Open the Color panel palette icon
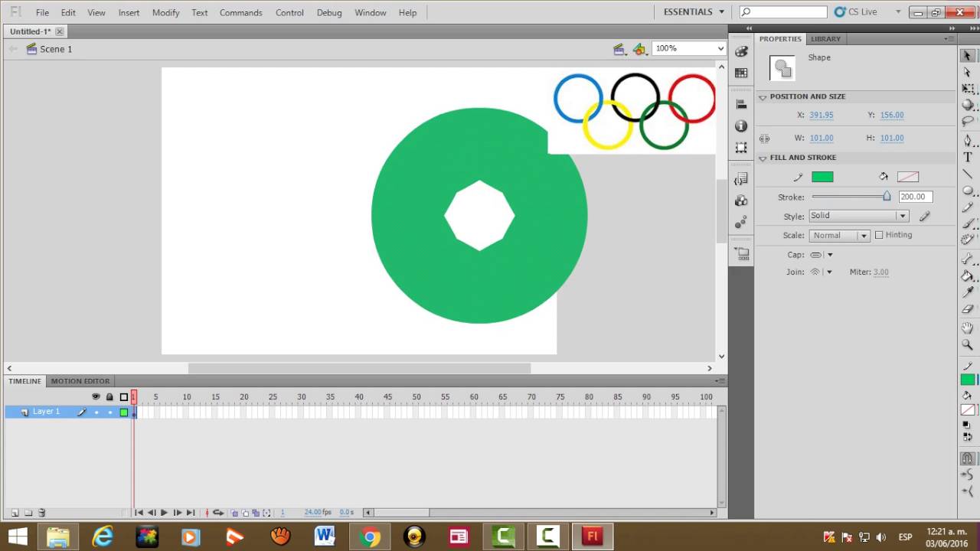This screenshot has height=551, width=980. pyautogui.click(x=741, y=51)
